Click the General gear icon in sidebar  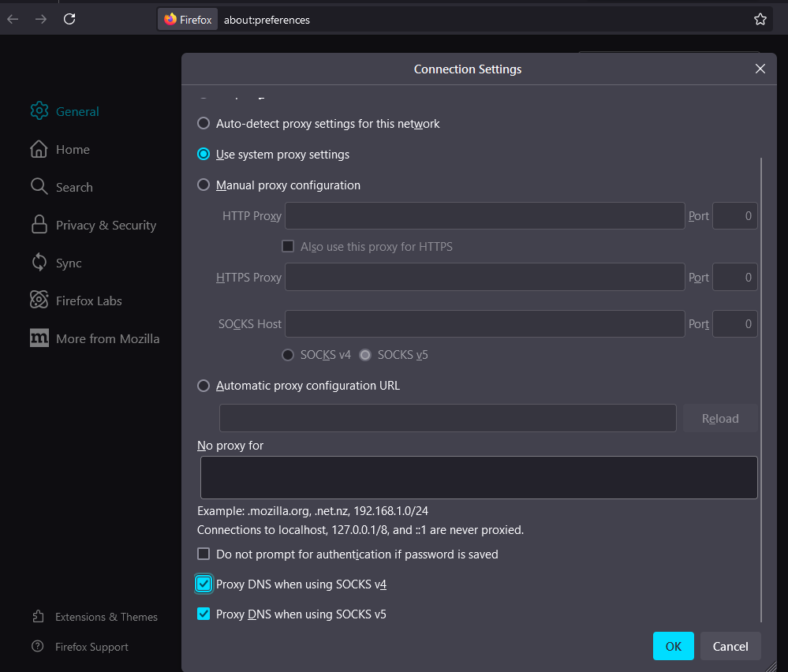coord(39,111)
